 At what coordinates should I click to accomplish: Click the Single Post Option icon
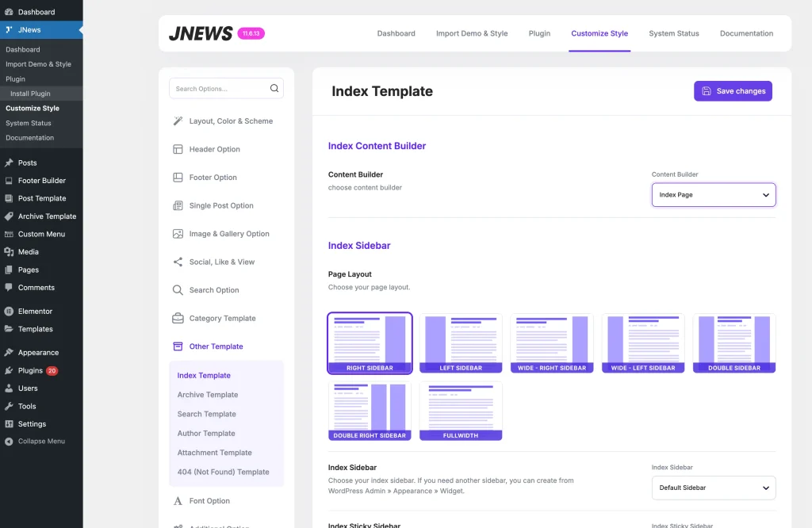(178, 205)
